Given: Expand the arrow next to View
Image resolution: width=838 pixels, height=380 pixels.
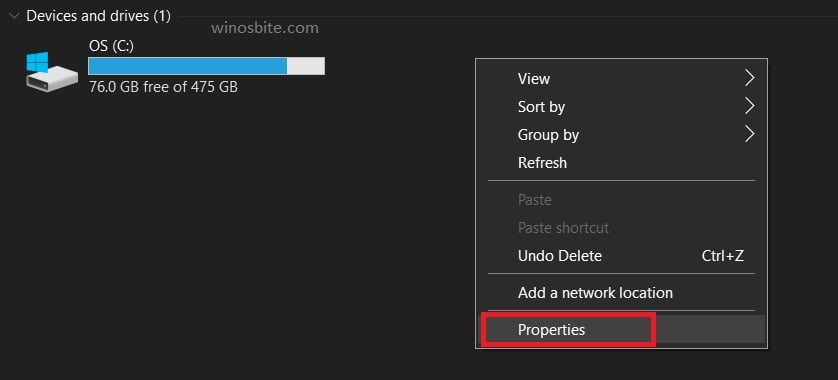Looking at the screenshot, I should tap(749, 79).
